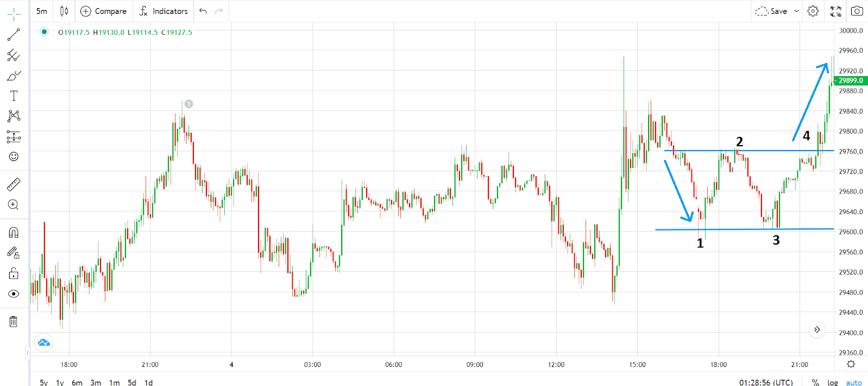This screenshot has height=386, width=868.
Task: Click the Compare symbol button
Action: [x=103, y=11]
